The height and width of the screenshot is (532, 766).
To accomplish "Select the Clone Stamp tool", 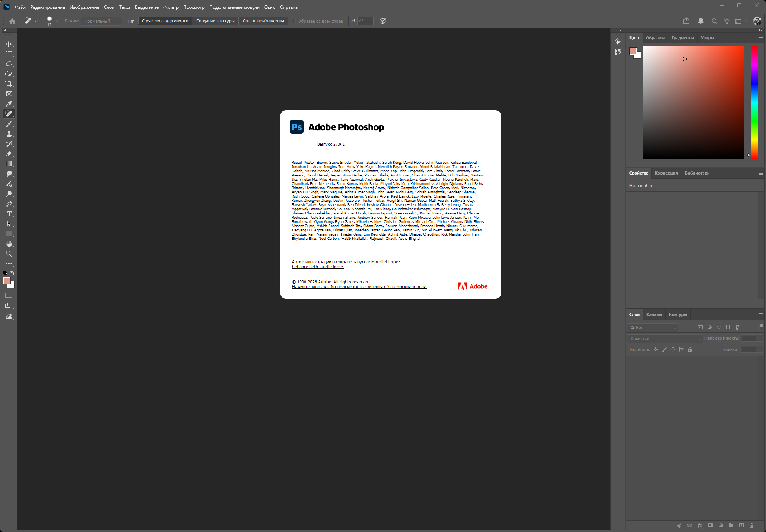I will (9, 134).
